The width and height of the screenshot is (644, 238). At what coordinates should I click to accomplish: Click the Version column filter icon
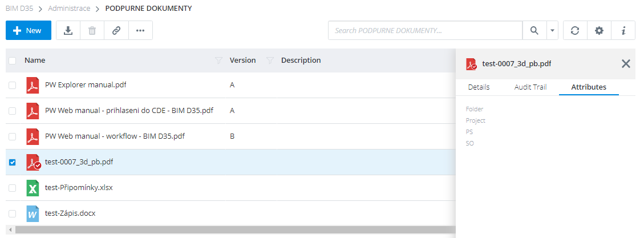270,60
